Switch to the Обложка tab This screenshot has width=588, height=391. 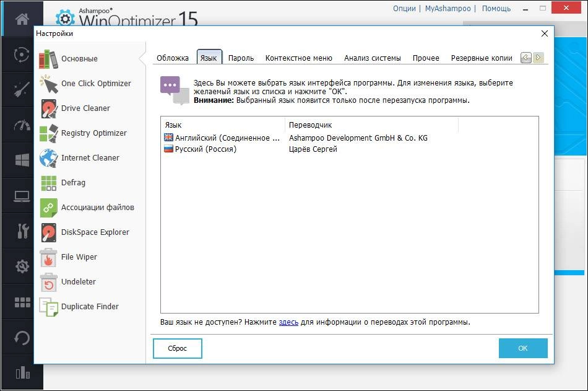pos(173,58)
